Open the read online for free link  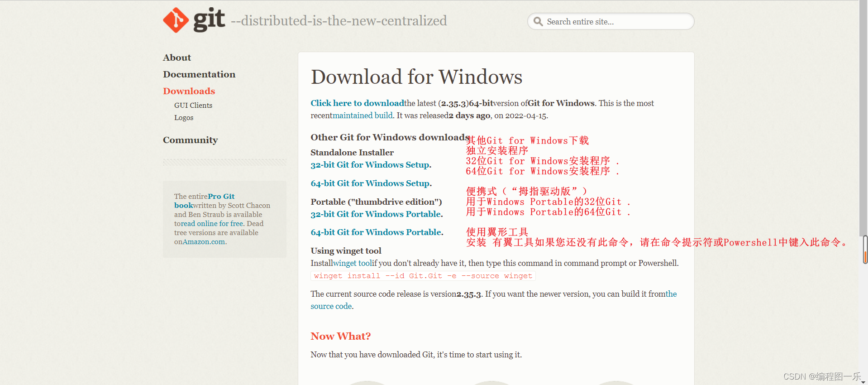click(212, 223)
